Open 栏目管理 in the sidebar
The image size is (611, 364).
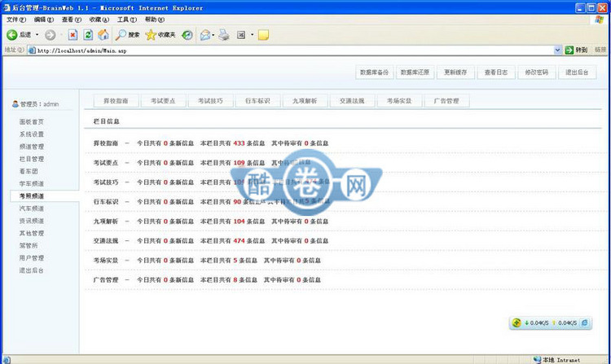[32, 160]
